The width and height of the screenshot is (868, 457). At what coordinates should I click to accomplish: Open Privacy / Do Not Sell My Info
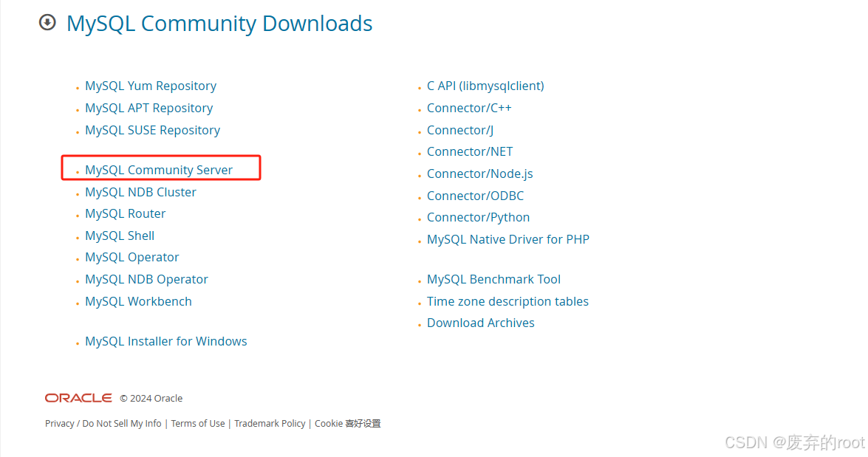[x=103, y=423]
